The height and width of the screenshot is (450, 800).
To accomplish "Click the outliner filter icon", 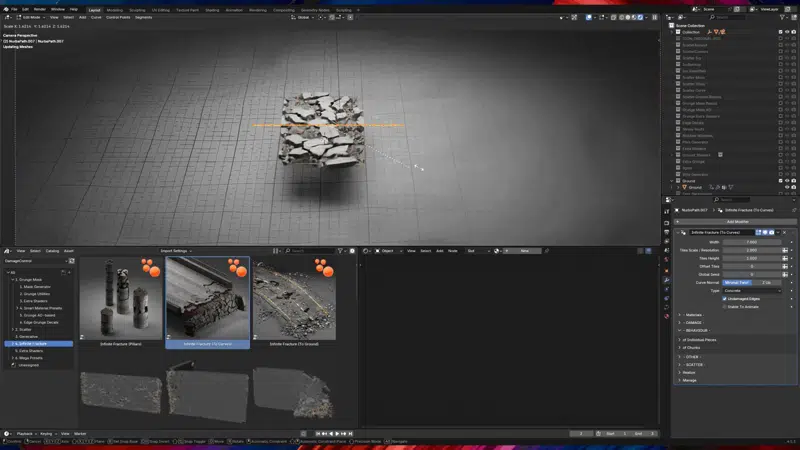I will pos(782,17).
